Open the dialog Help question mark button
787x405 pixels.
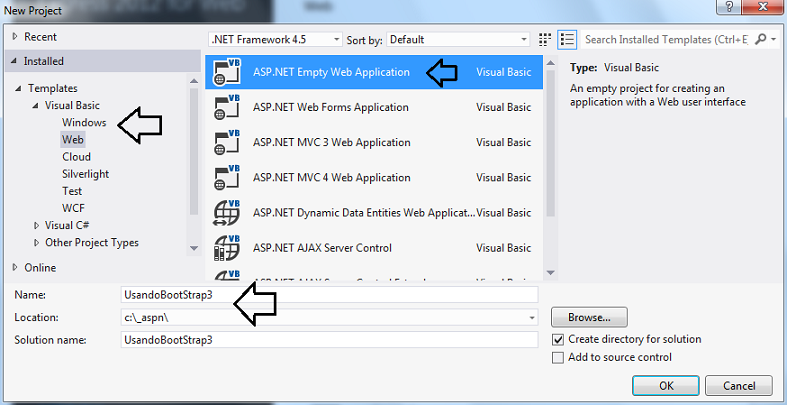click(x=729, y=7)
